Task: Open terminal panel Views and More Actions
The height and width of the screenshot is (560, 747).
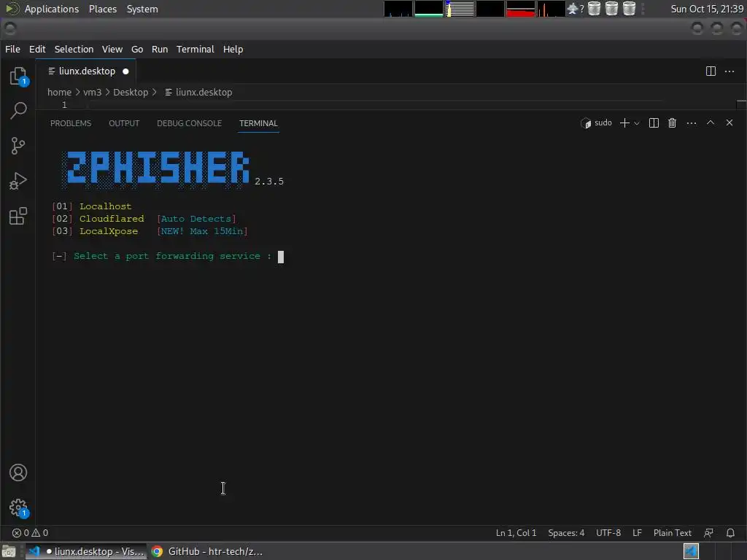Action: coord(692,122)
